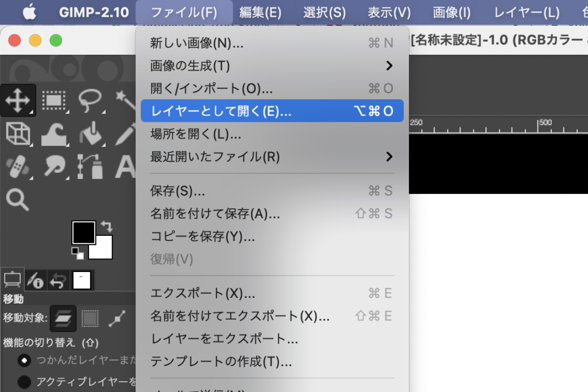Select the Warp Transform tool

54,134
